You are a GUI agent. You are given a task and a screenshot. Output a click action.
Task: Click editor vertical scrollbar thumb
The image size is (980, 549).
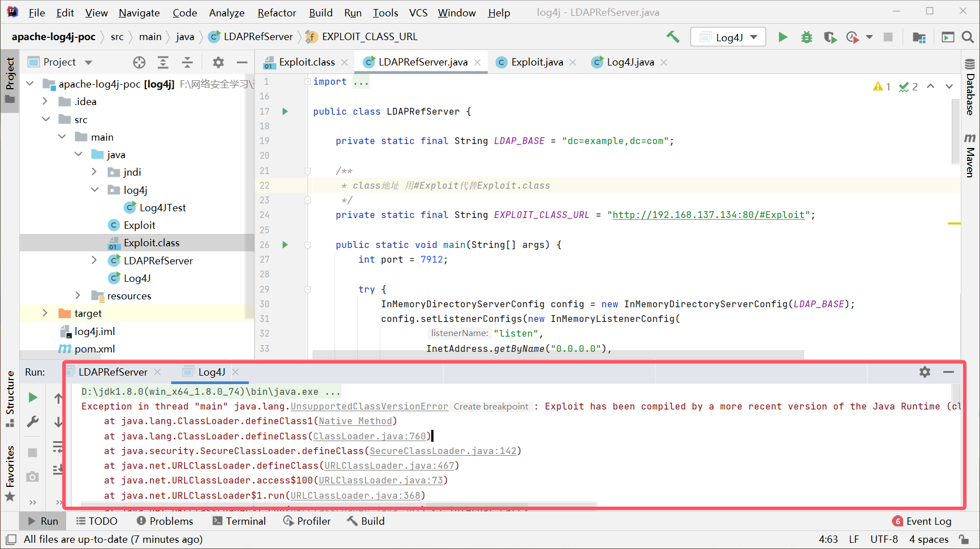click(x=955, y=130)
